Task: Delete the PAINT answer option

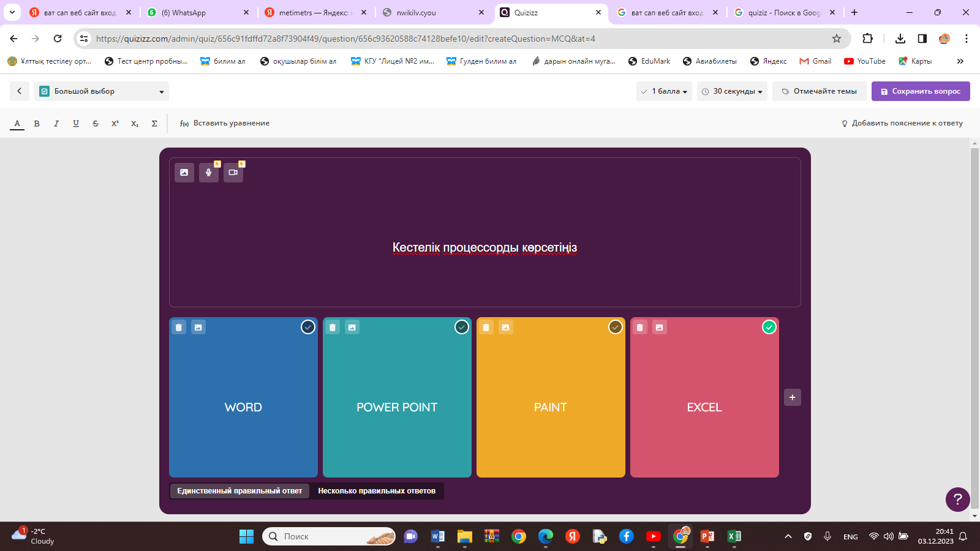Action: pyautogui.click(x=486, y=328)
